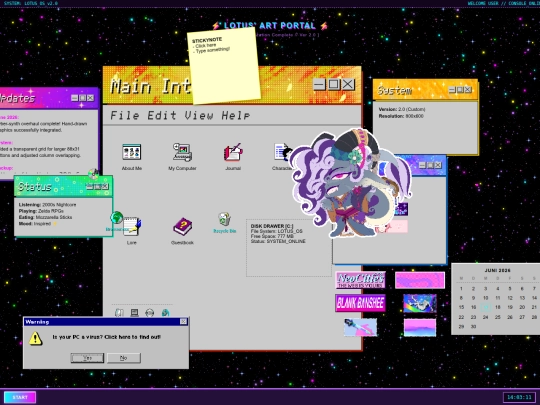Click the sword image badge
540x405 pixels.
[360, 327]
